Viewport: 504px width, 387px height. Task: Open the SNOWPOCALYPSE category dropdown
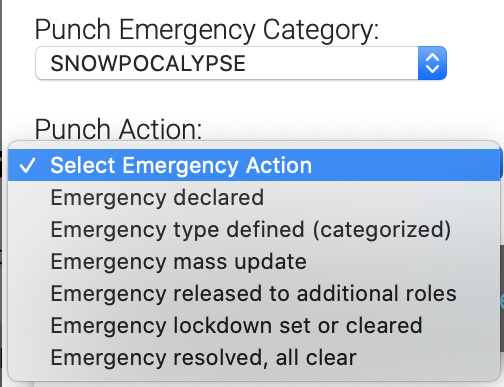pyautogui.click(x=241, y=63)
